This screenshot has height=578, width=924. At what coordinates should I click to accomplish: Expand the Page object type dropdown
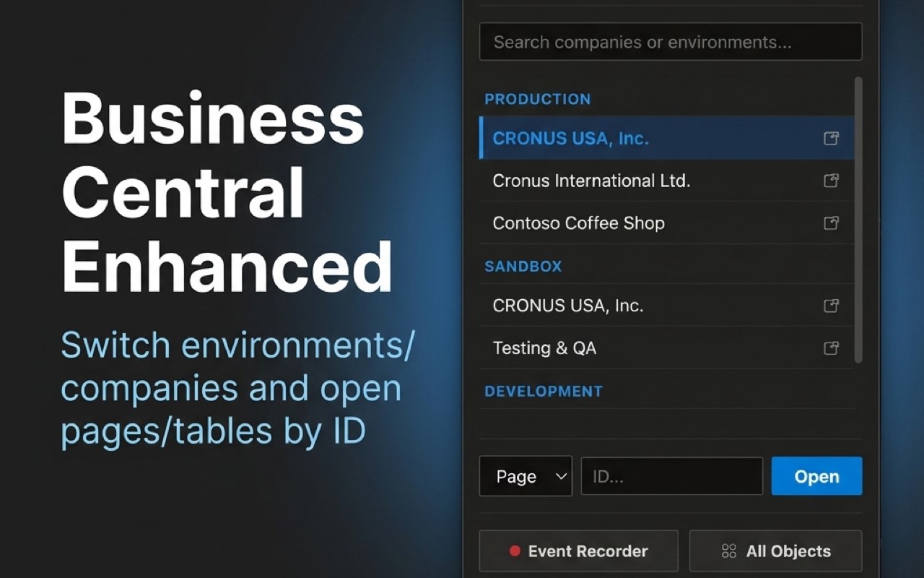[526, 476]
